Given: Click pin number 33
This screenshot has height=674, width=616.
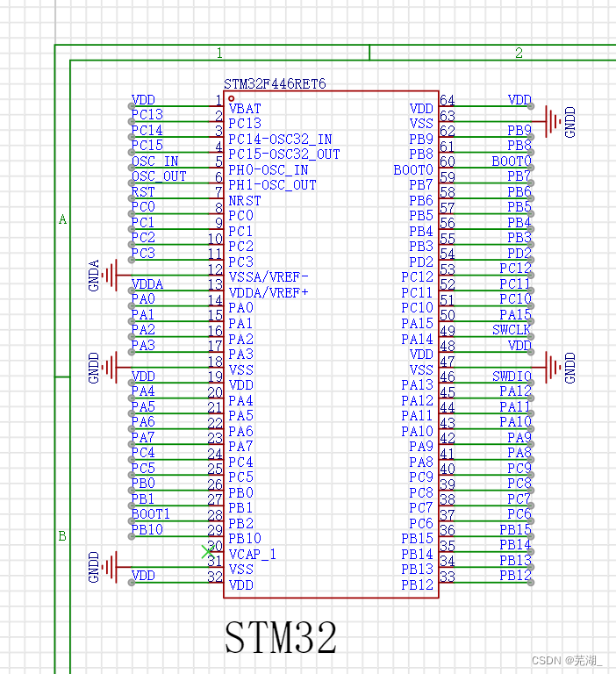Looking at the screenshot, I should pos(447,577).
